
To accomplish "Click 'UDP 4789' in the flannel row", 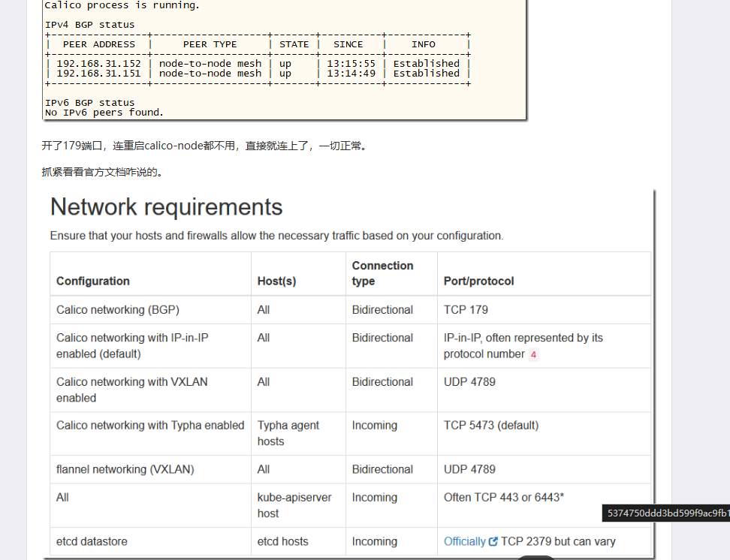I will [x=469, y=469].
